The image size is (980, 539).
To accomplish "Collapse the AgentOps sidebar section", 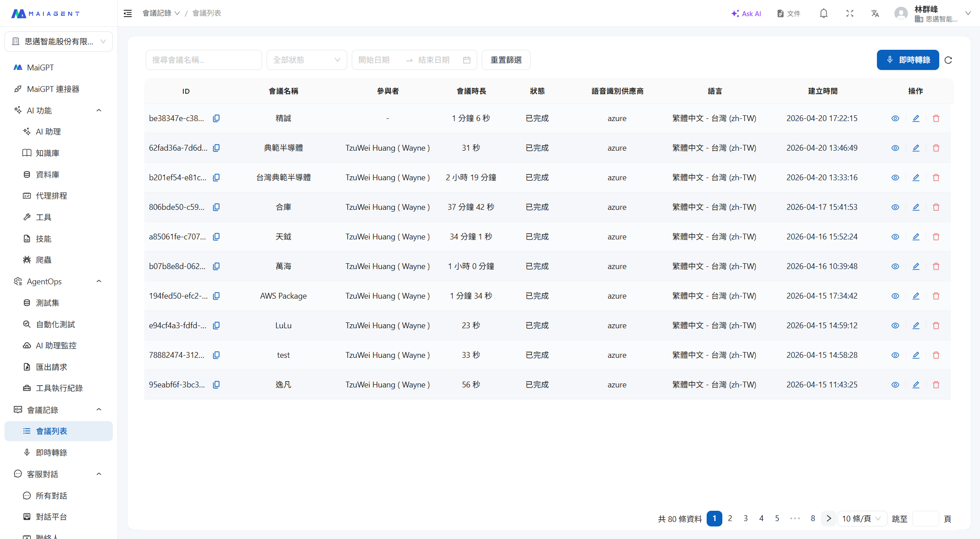I will 99,282.
